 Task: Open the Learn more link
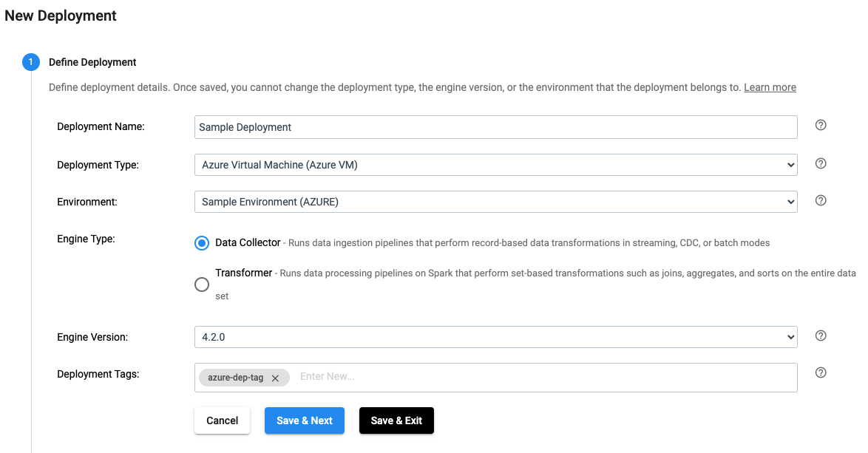click(x=770, y=87)
